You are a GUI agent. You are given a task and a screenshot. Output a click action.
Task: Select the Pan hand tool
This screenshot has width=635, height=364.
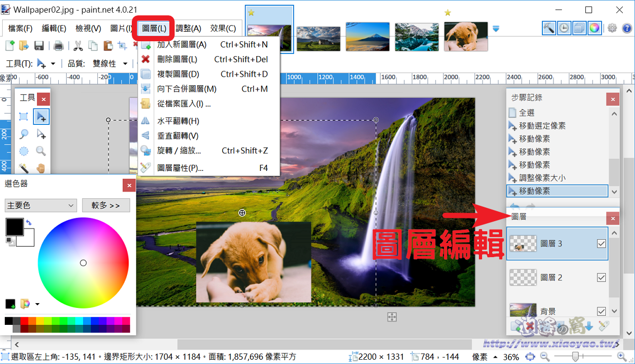tap(41, 168)
